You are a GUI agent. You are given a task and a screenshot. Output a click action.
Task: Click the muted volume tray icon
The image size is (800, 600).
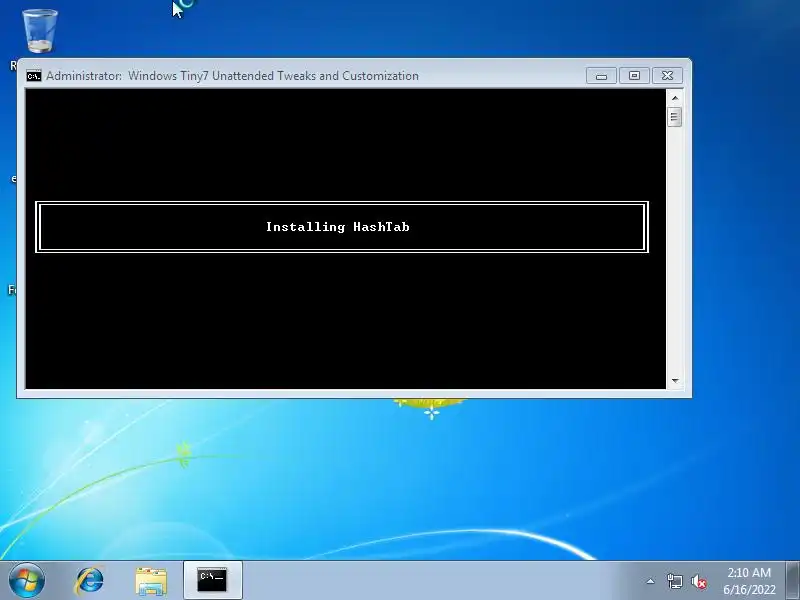pyautogui.click(x=698, y=582)
